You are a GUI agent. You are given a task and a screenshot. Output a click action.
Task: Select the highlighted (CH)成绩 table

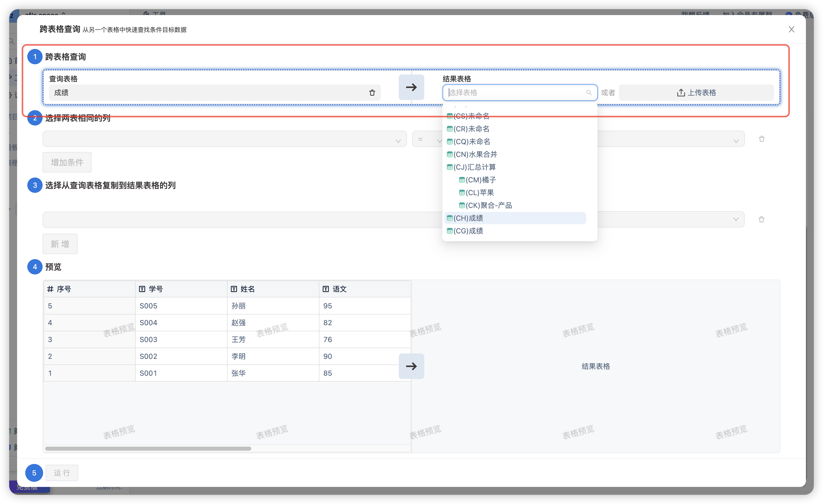click(515, 218)
